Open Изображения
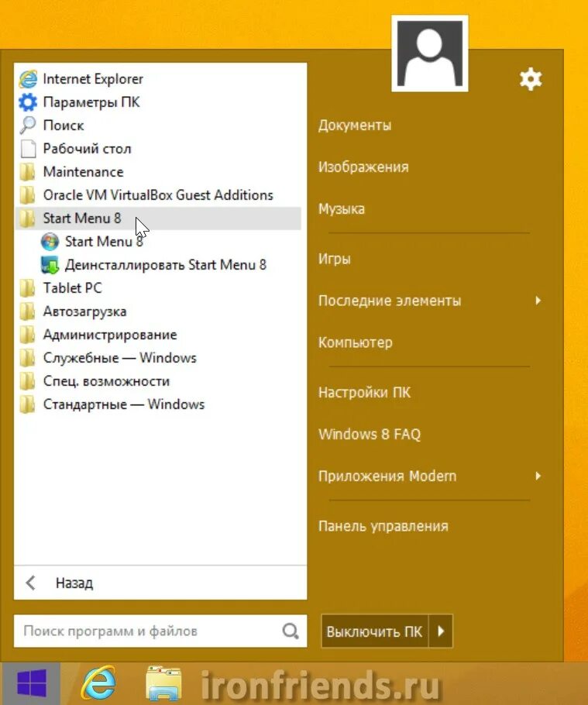 click(x=363, y=167)
